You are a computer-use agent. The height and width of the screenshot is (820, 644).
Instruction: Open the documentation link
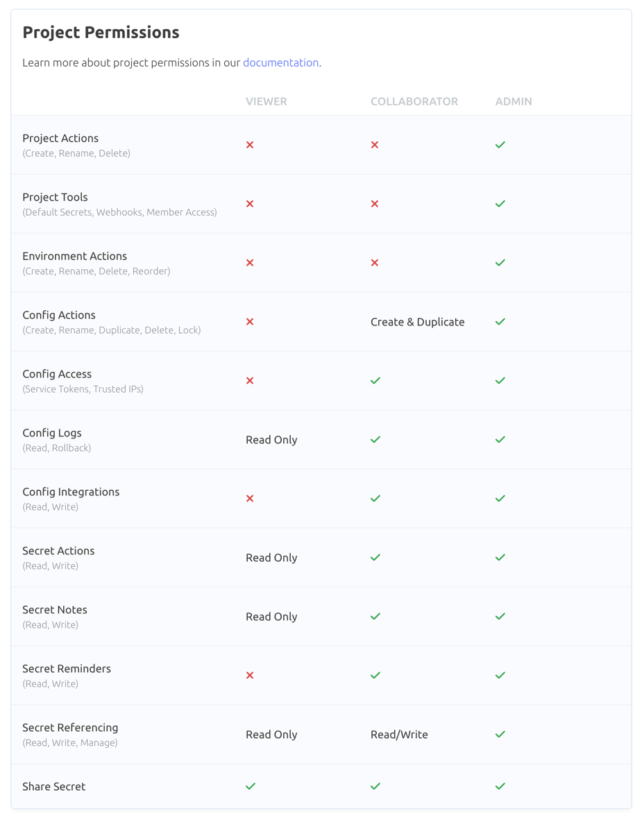click(x=280, y=62)
